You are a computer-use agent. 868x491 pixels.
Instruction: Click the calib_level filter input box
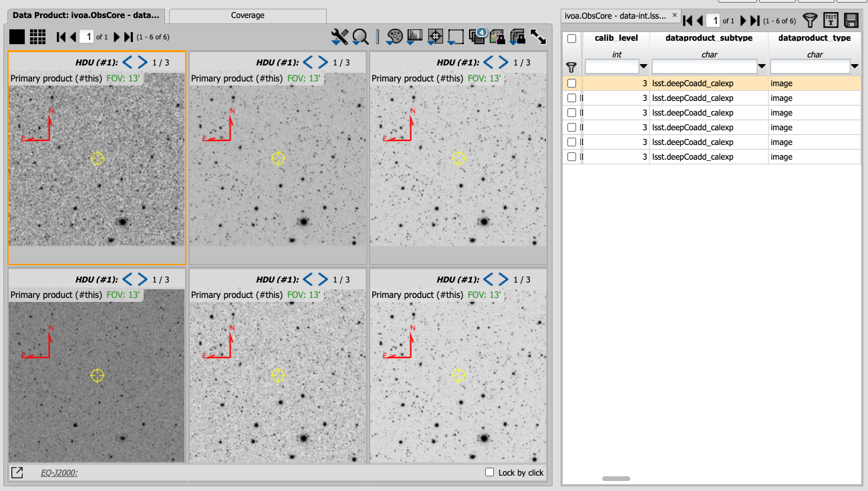coord(611,67)
